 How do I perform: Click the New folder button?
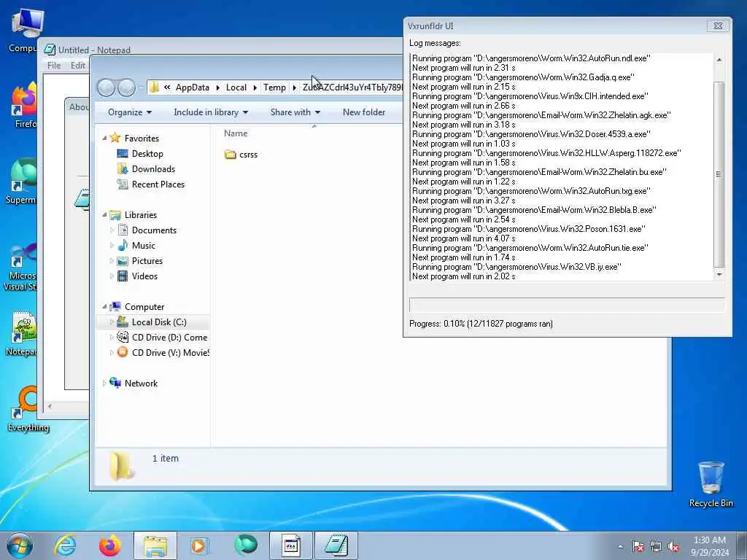tap(364, 112)
